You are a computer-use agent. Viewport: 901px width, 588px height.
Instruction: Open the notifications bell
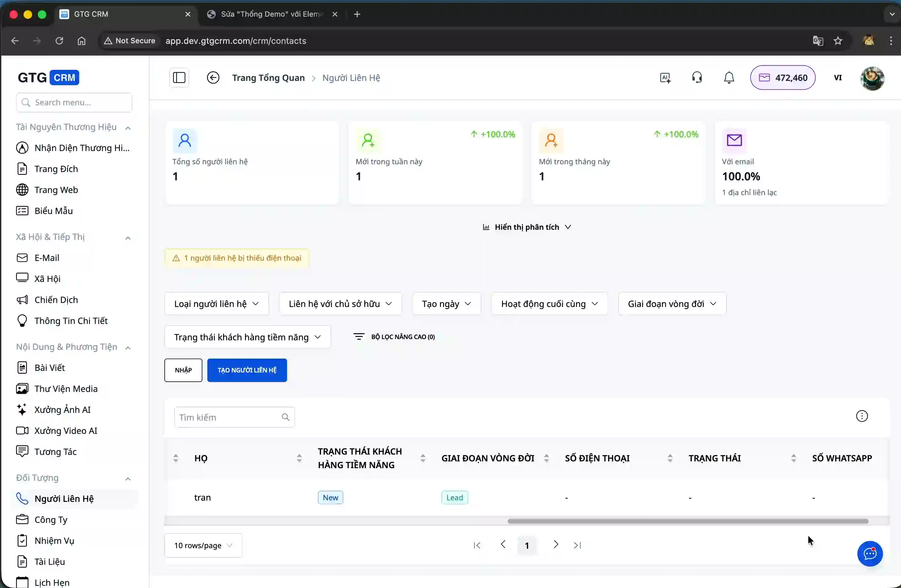click(x=728, y=78)
